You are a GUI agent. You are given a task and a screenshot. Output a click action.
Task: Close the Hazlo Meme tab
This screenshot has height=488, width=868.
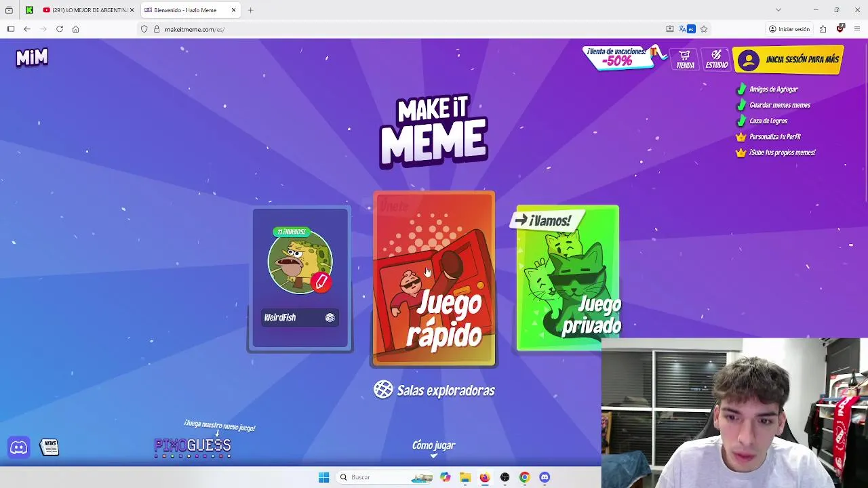(234, 10)
